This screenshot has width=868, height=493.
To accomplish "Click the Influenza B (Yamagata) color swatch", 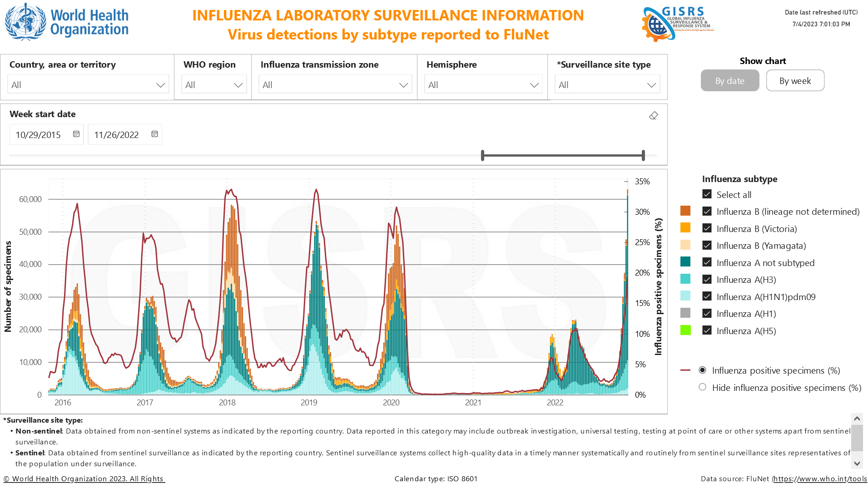I will tap(685, 245).
